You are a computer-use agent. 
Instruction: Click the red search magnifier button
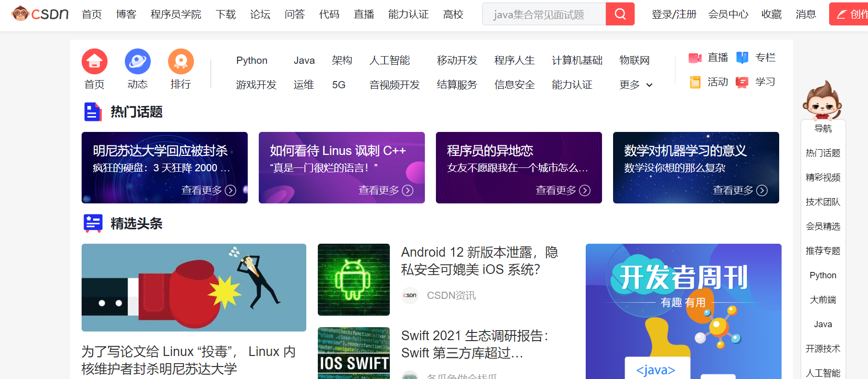pyautogui.click(x=620, y=14)
